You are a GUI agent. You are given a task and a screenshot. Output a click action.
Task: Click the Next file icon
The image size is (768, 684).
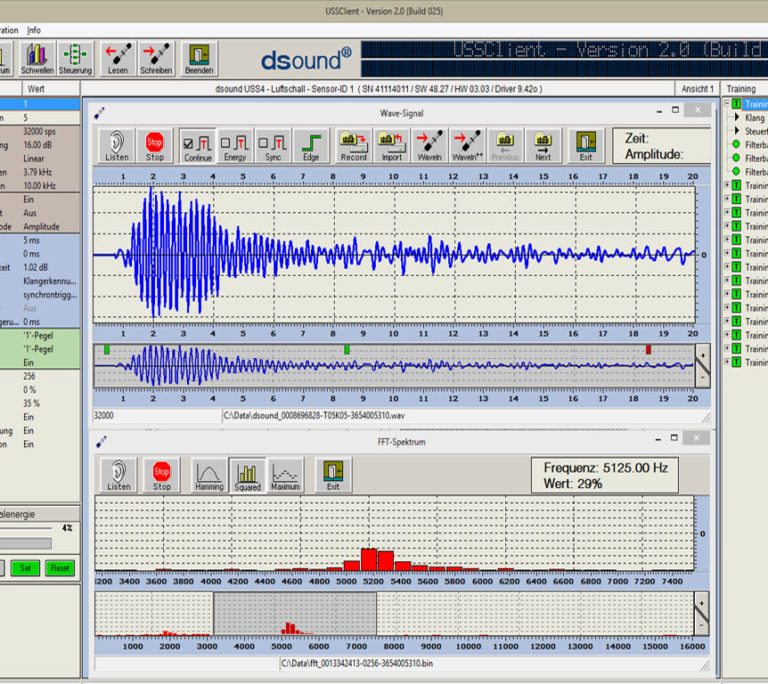[543, 146]
